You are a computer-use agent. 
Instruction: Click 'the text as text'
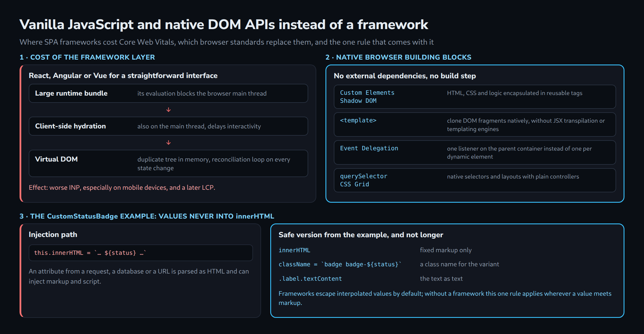(x=441, y=278)
